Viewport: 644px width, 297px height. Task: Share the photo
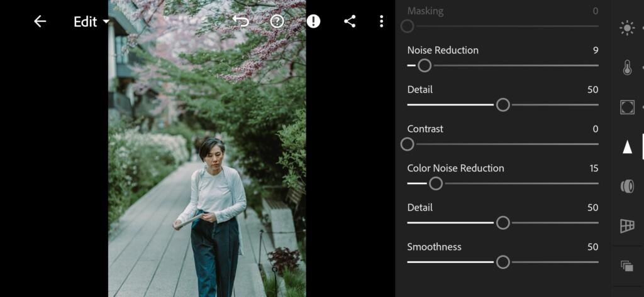pyautogui.click(x=350, y=21)
